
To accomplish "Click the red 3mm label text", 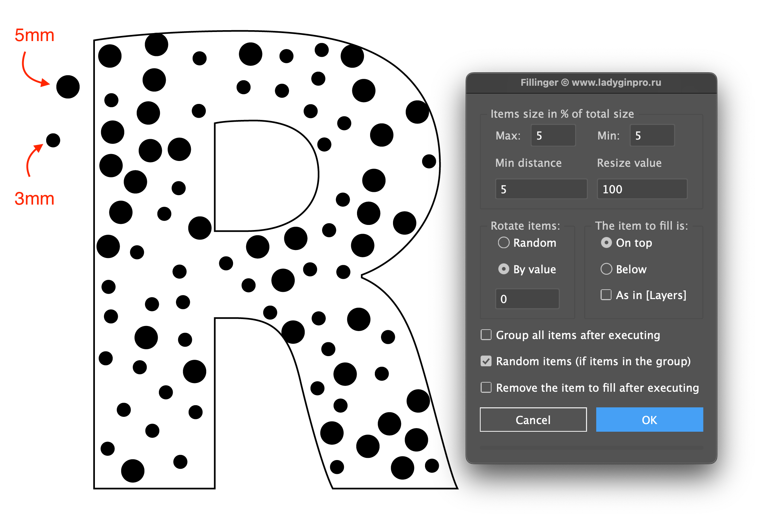I will tap(34, 199).
